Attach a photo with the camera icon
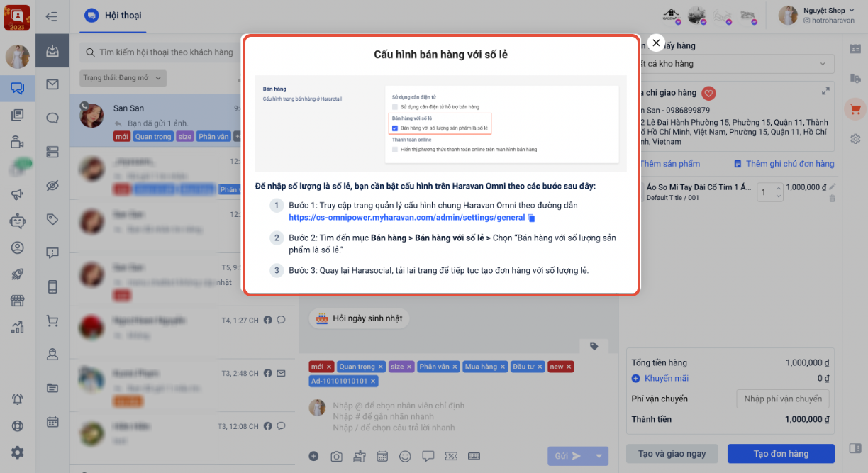 pyautogui.click(x=337, y=456)
